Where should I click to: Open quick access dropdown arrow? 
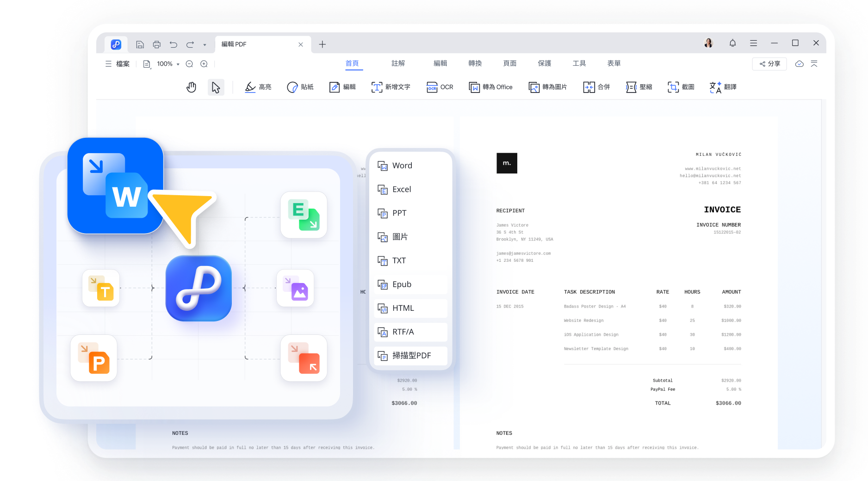point(205,45)
